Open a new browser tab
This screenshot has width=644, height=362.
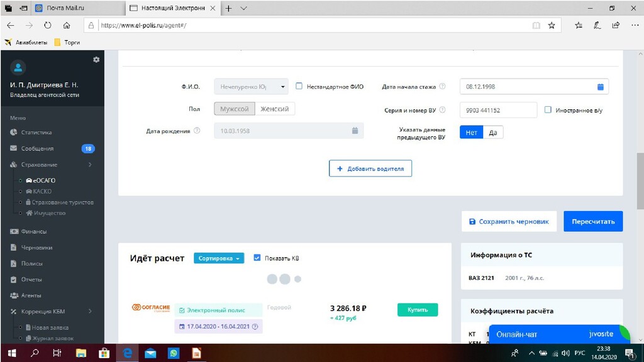[x=229, y=8]
